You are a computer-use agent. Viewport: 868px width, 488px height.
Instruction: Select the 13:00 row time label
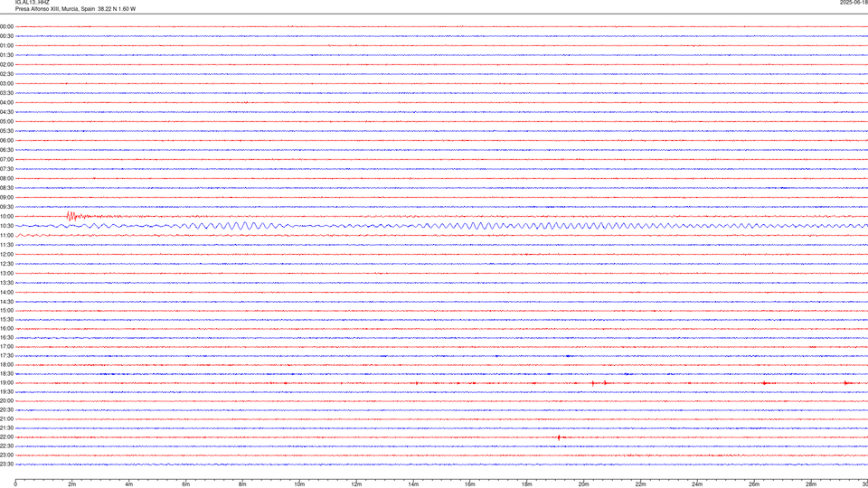coord(6,273)
